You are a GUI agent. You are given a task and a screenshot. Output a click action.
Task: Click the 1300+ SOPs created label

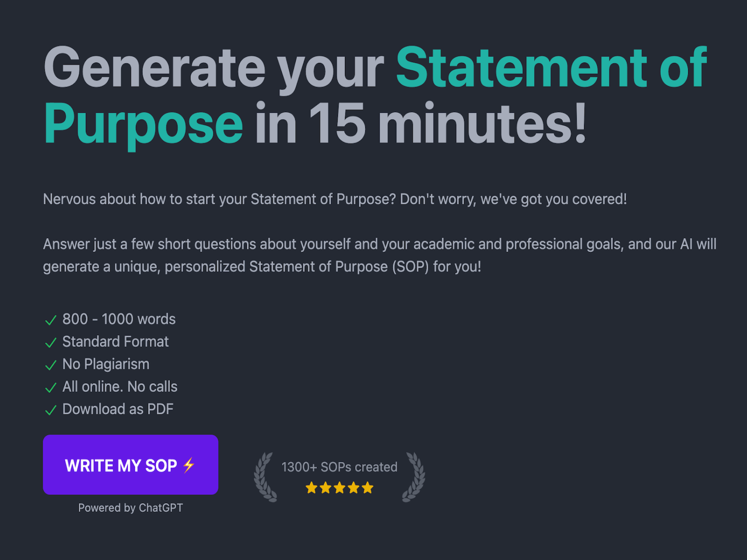(x=339, y=467)
